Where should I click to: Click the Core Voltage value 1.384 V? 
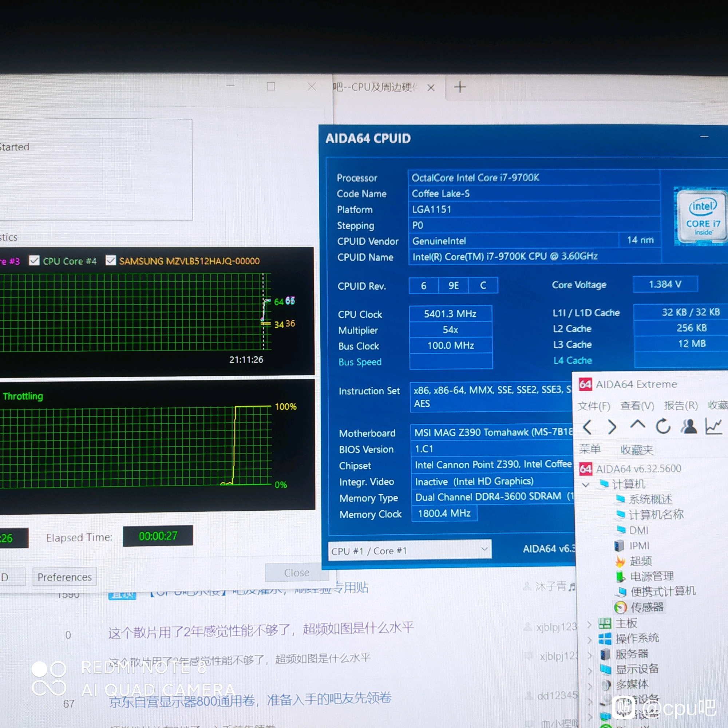pos(665,284)
